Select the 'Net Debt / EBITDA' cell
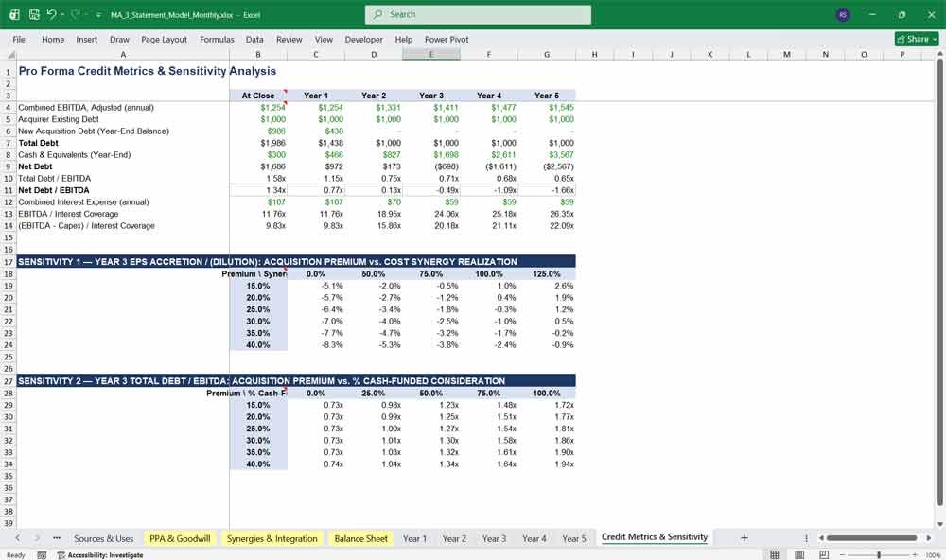This screenshot has height=560, width=946. pyautogui.click(x=123, y=190)
